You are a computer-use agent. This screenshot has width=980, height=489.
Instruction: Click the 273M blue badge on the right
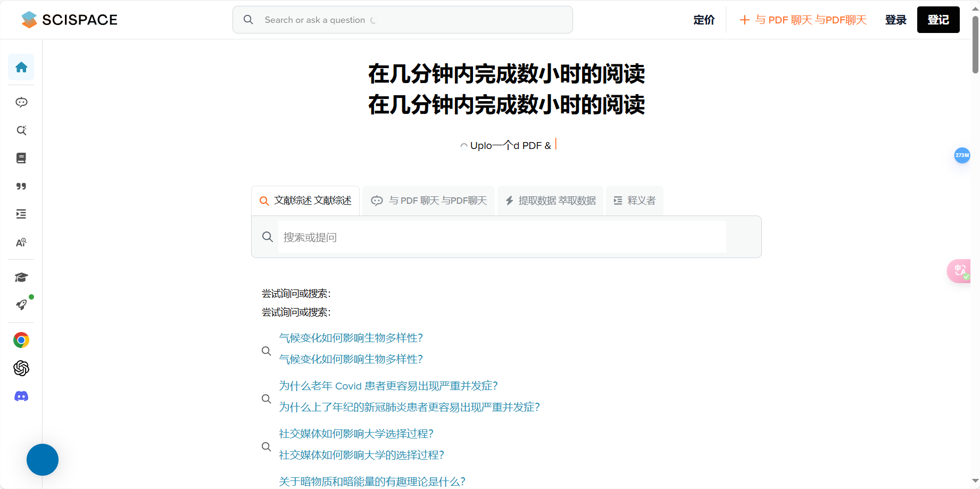tap(962, 155)
